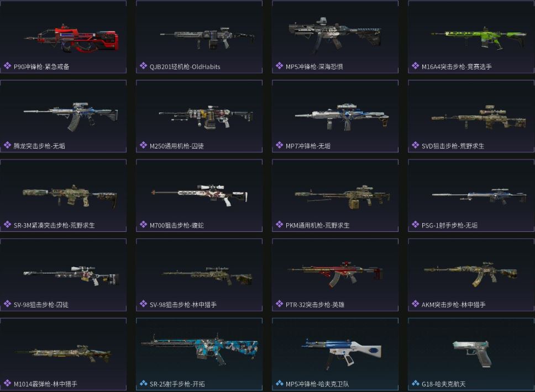Choose the green M16A4突击步枪-竞赛选手 skin
This screenshot has height=392, width=535.
pos(471,37)
